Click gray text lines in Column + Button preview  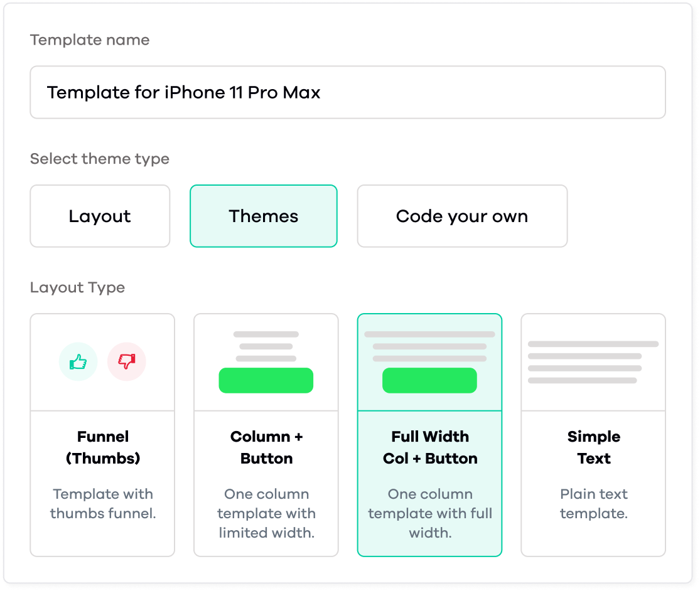(266, 346)
